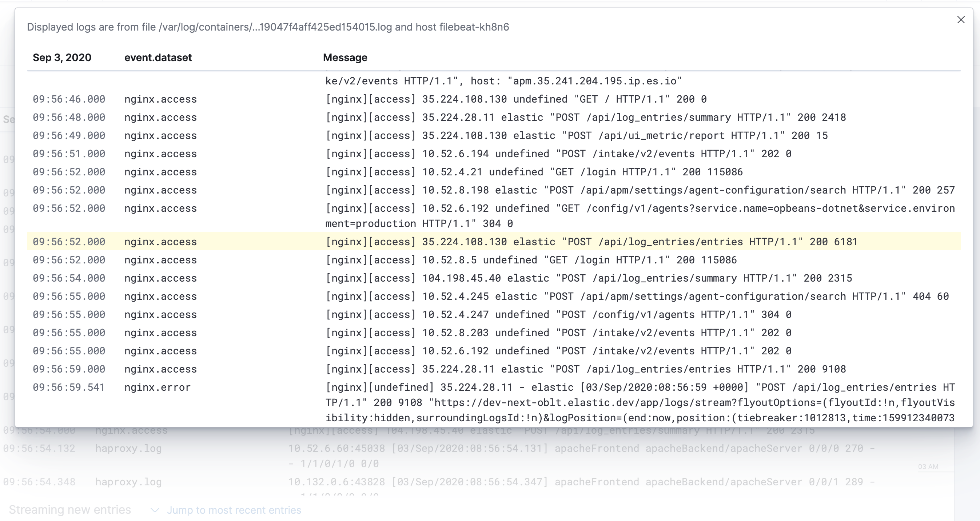This screenshot has width=980, height=521.
Task: Expand the Jump to most recent entries chevron
Action: coord(156,510)
